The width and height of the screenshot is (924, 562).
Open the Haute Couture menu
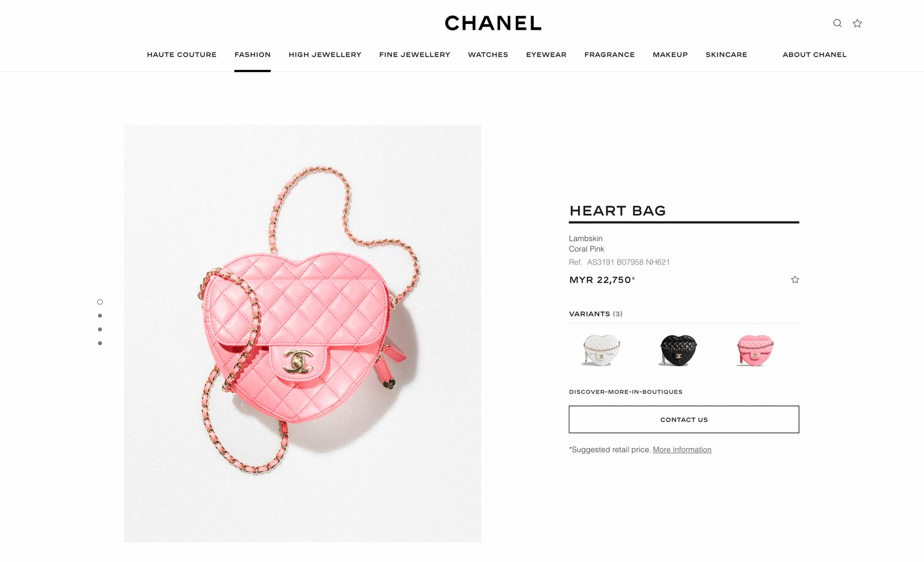[182, 55]
